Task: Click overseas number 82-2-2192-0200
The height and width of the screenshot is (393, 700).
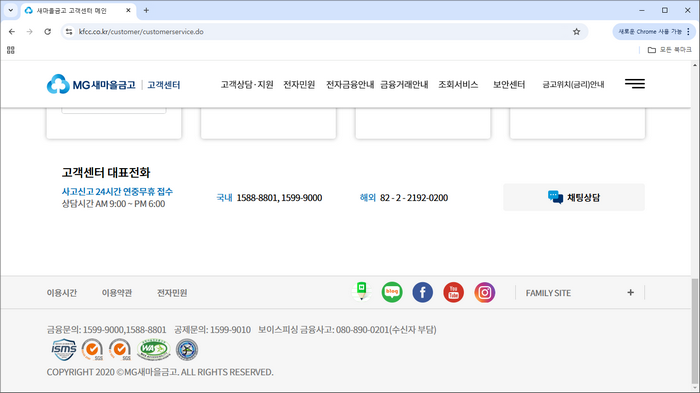Action: (x=414, y=197)
